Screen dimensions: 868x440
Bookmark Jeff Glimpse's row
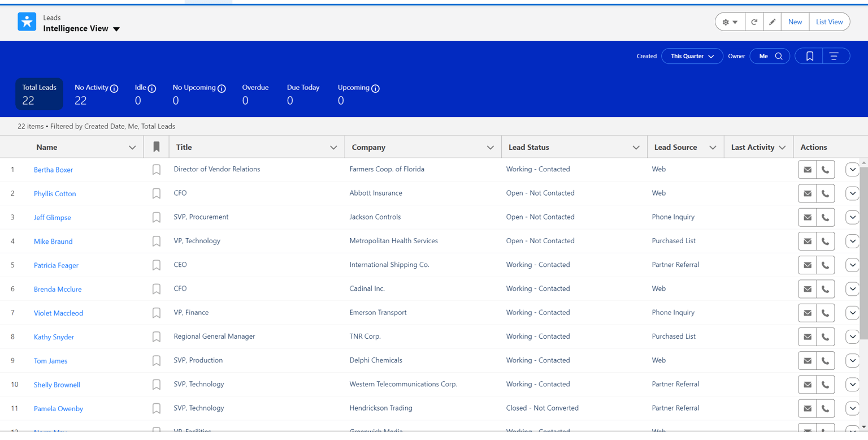157,217
